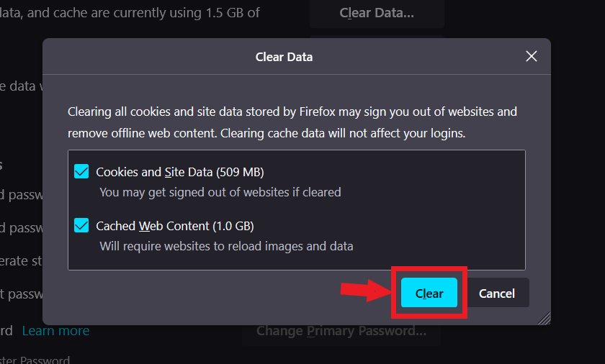Uncheck the Cached Web Content checkbox
This screenshot has height=364, width=605.
tap(81, 226)
